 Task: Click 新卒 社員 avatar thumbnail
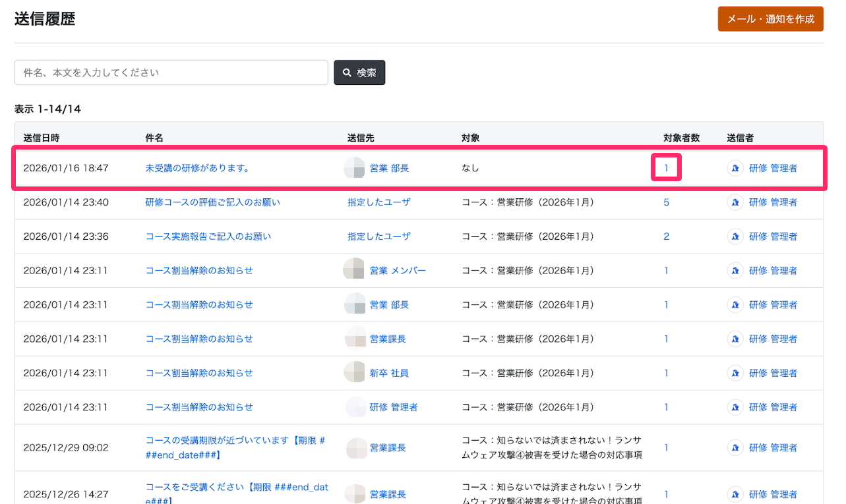coord(354,373)
